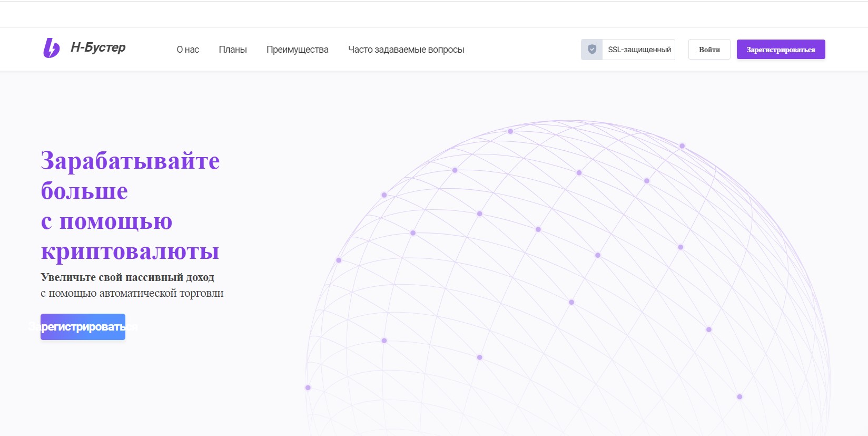Open the О нас menu item
868x436 pixels.
(188, 50)
